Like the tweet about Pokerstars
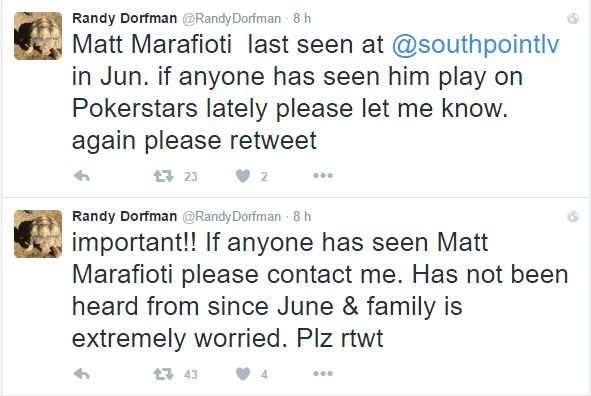 (243, 176)
